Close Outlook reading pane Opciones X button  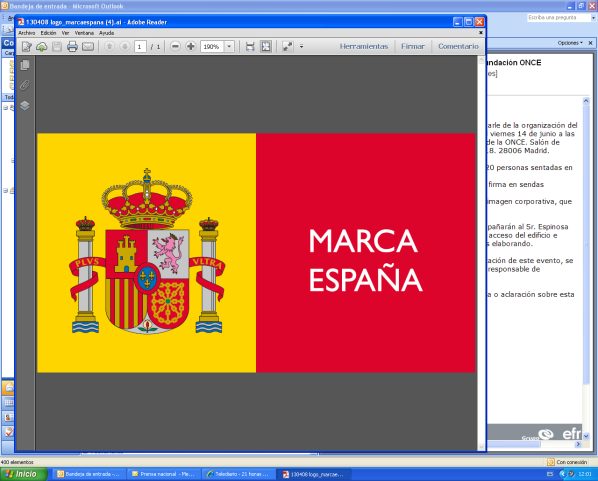(590, 43)
